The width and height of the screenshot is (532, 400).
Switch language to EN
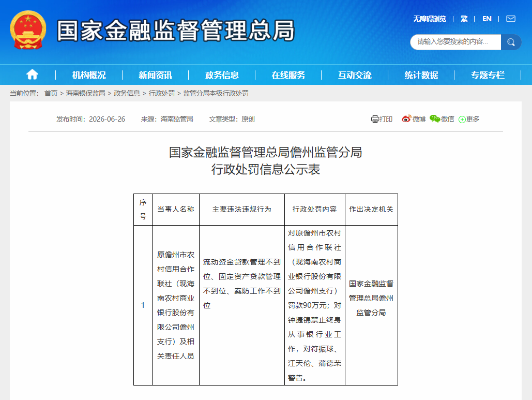pos(487,19)
